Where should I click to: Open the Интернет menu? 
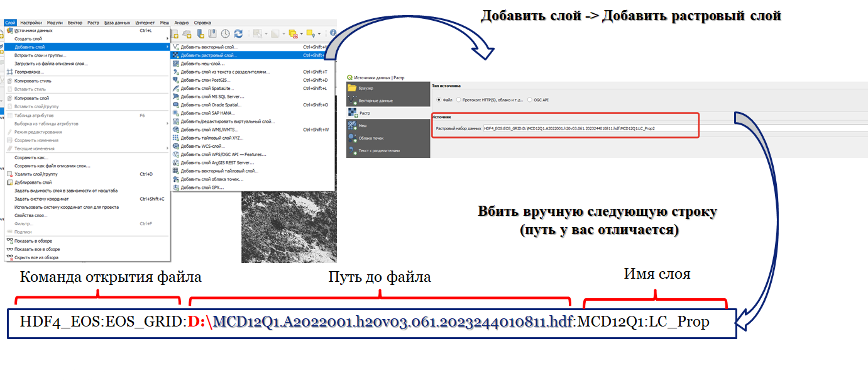145,23
